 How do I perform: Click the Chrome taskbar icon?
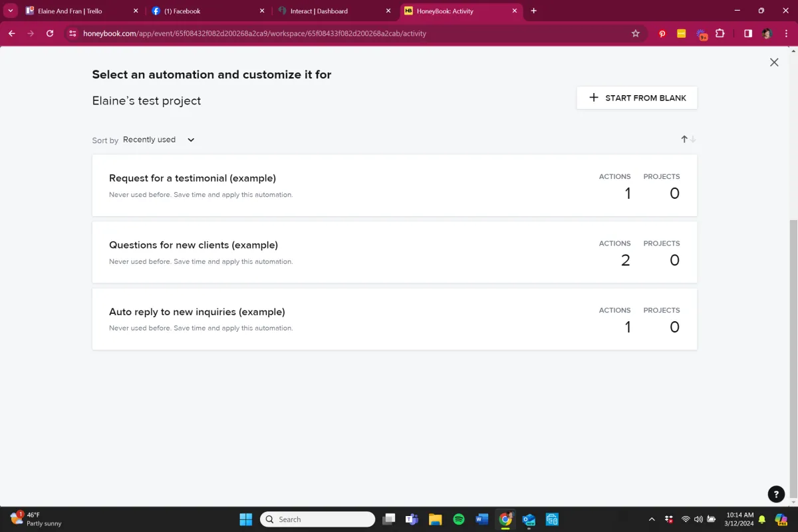tap(505, 519)
